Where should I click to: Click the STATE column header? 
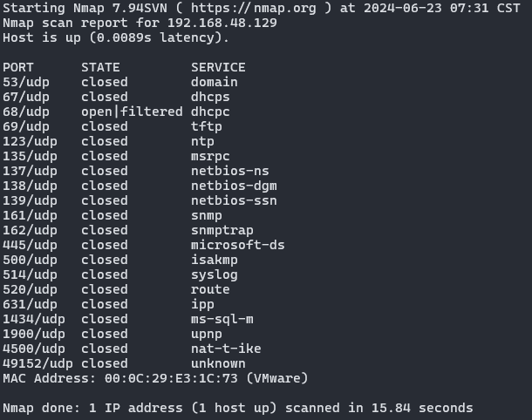(100, 67)
